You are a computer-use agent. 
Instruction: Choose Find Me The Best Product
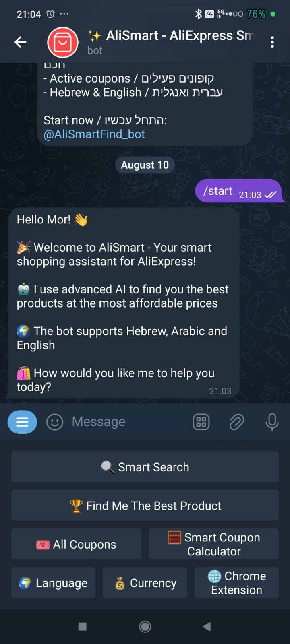pos(145,506)
